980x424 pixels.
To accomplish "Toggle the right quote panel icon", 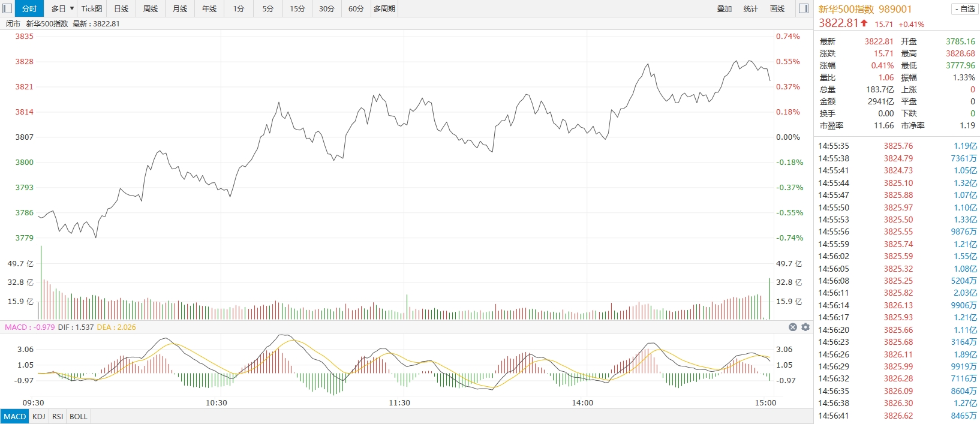I will click(804, 8).
